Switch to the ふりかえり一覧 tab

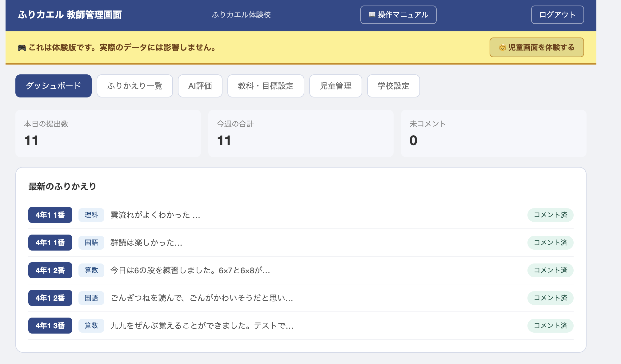point(135,86)
